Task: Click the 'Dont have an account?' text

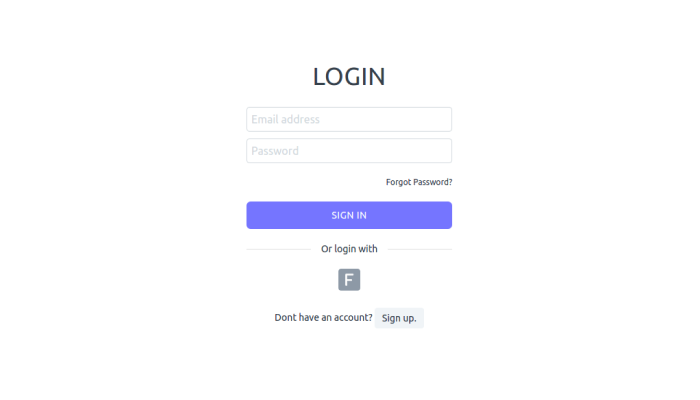Action: point(323,317)
